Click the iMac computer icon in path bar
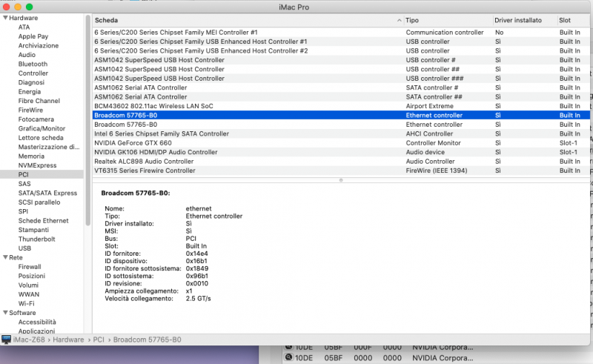 [x=6, y=340]
